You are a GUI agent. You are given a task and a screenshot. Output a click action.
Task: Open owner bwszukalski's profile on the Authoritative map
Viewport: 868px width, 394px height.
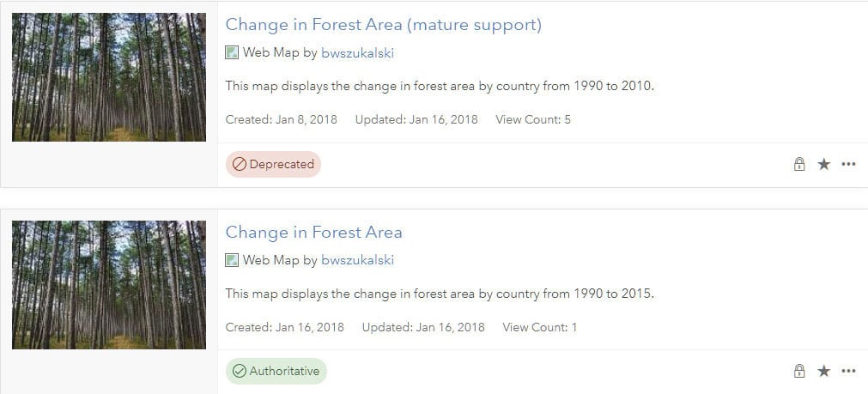[357, 260]
